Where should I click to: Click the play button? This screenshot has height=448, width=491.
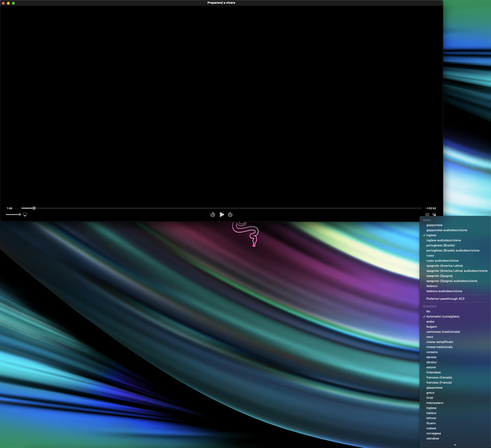(x=222, y=215)
